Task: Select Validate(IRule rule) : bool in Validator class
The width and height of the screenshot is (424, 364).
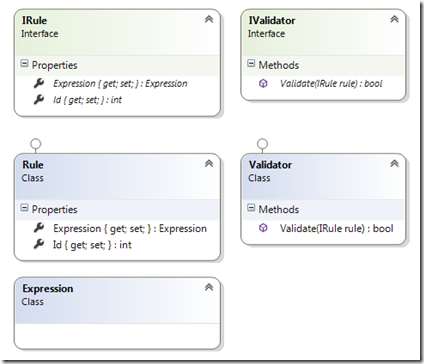Action: click(x=336, y=228)
